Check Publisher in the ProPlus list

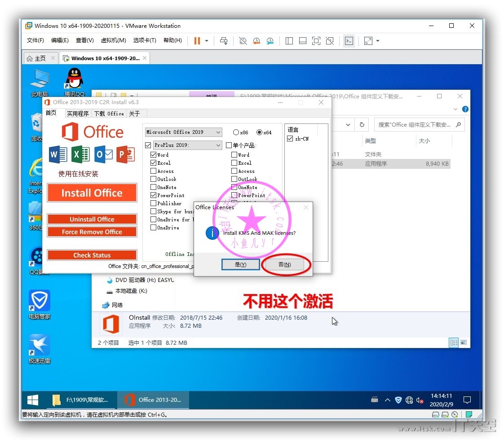153,203
